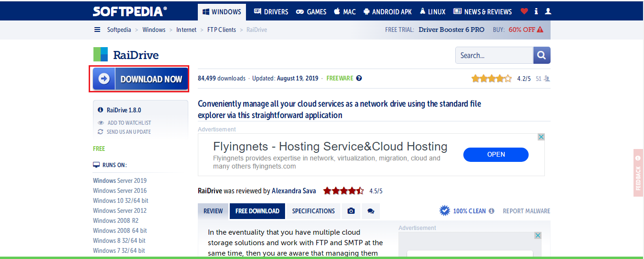Click Windows Server 2016 in runs-on list
The image size is (644, 259).
click(120, 190)
